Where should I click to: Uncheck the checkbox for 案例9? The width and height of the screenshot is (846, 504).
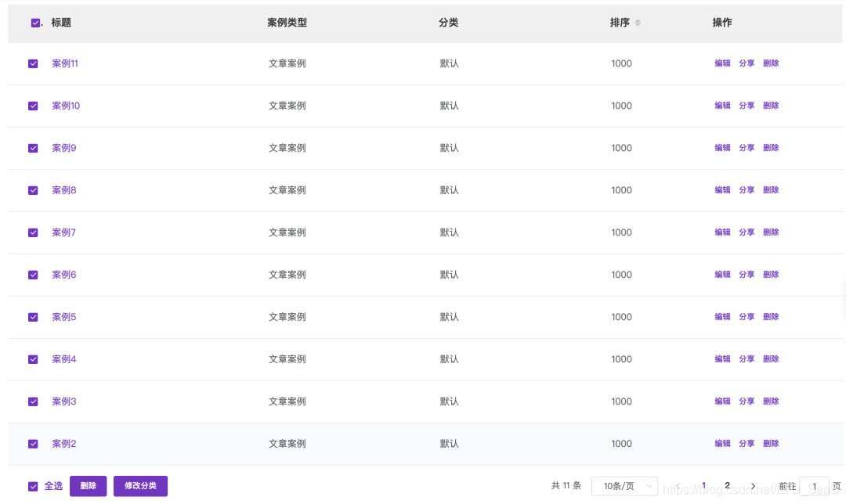[33, 148]
